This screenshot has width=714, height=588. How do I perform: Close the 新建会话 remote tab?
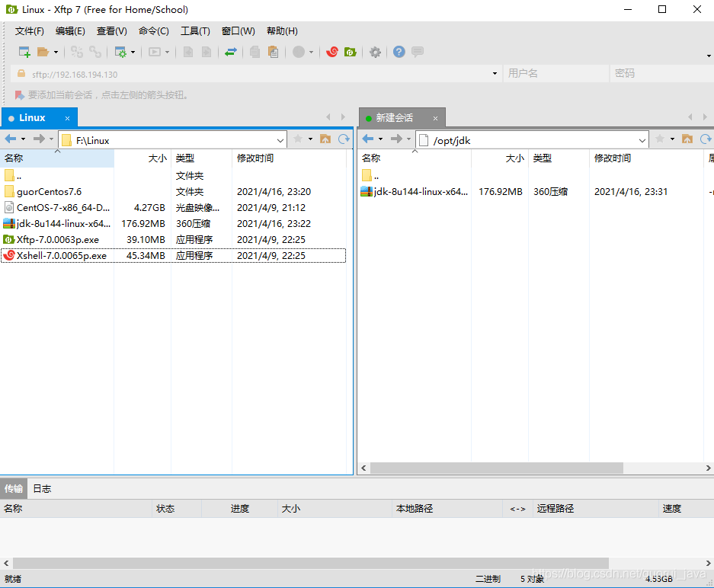click(x=435, y=118)
